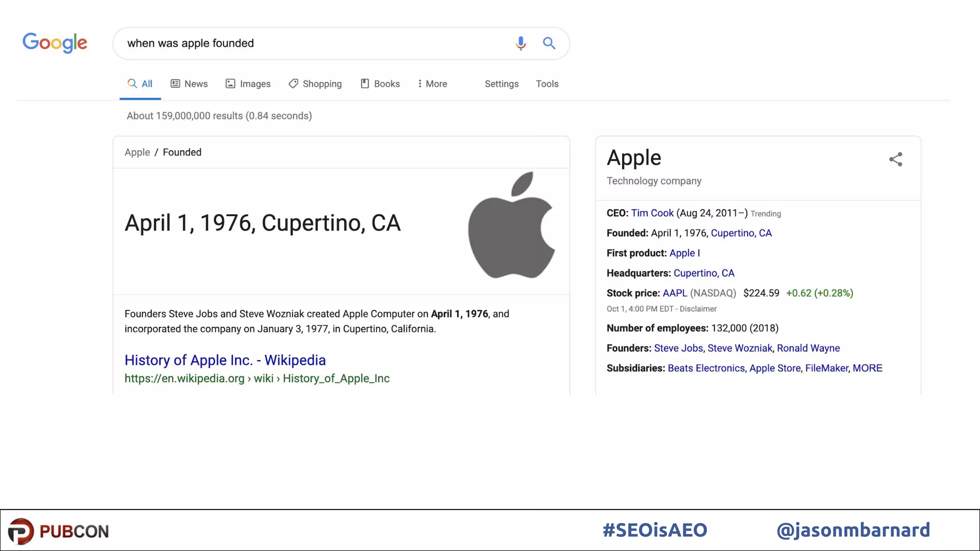Click the blue magnifier search icon
This screenshot has width=980, height=551.
pyautogui.click(x=549, y=44)
